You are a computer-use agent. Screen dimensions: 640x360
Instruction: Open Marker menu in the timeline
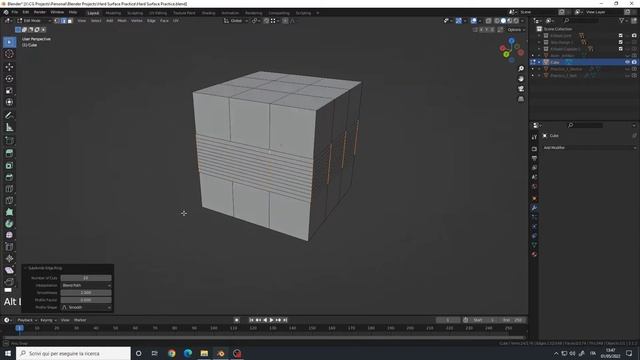80,320
